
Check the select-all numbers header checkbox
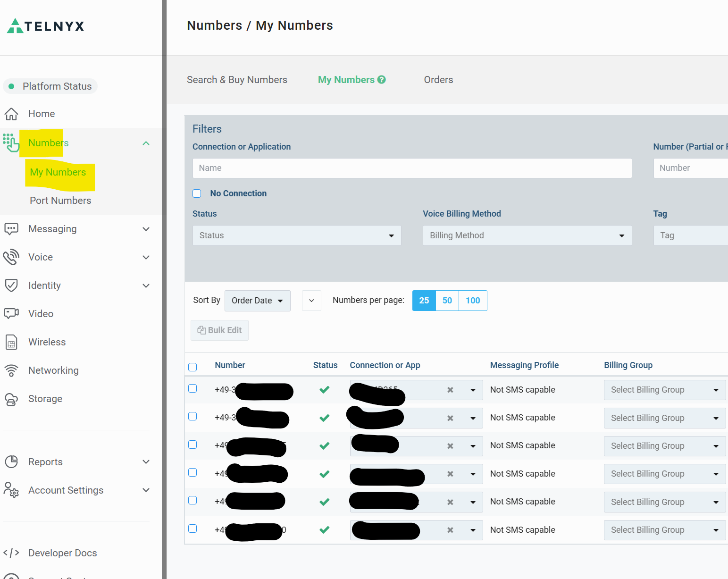pyautogui.click(x=192, y=367)
